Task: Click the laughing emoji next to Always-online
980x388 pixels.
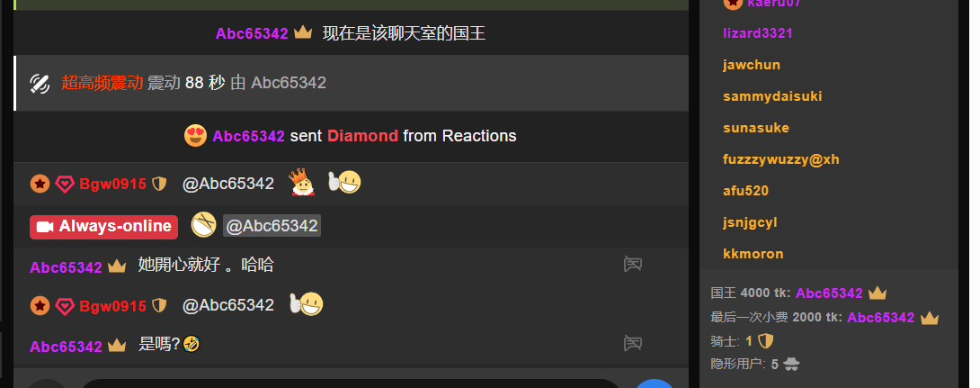Action: pos(204,225)
